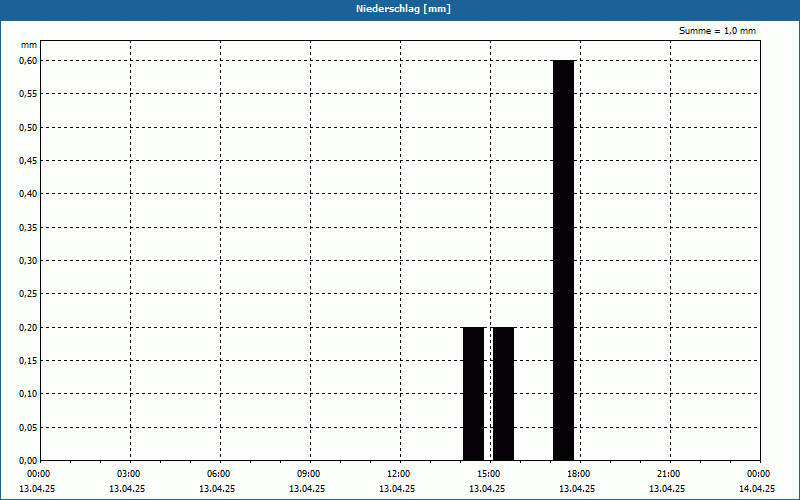Click the '0,55' y-axis label
The height and width of the screenshot is (500, 800).
click(29, 94)
